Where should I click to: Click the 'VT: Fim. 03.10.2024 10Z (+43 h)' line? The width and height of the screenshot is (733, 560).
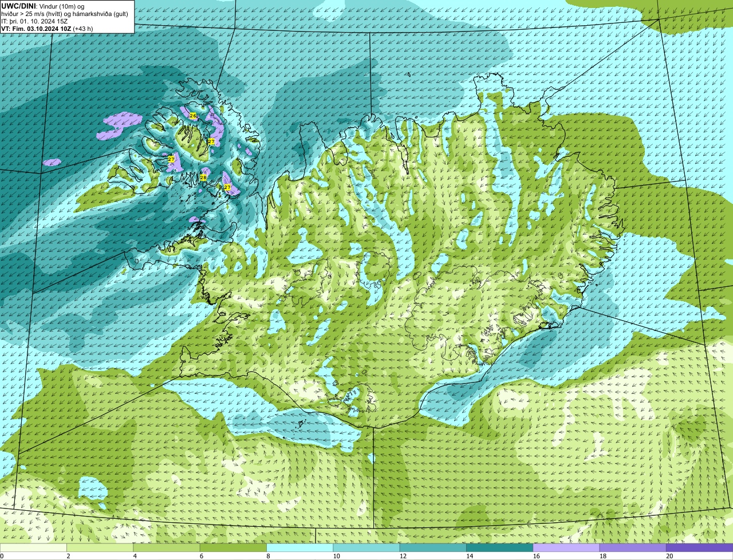[x=47, y=29]
